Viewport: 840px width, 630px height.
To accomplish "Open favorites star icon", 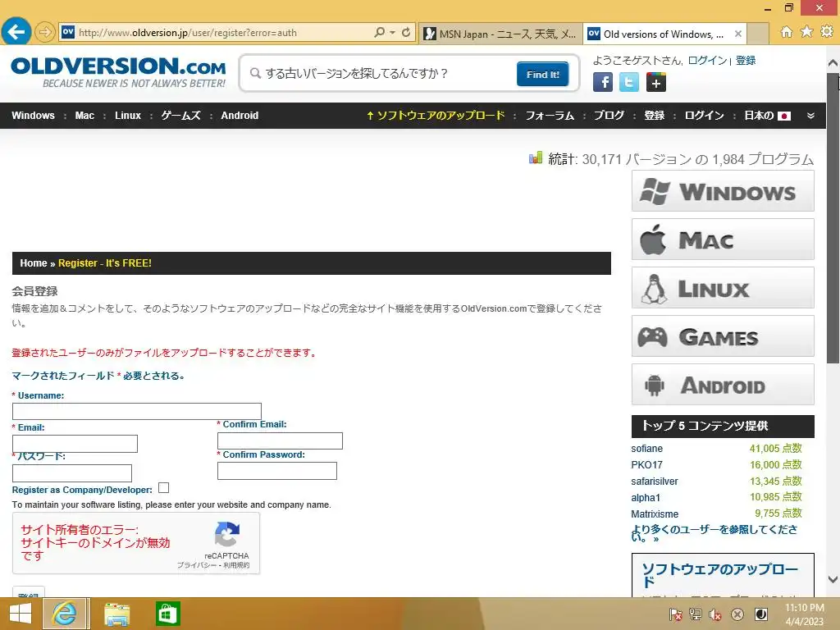I will point(806,32).
